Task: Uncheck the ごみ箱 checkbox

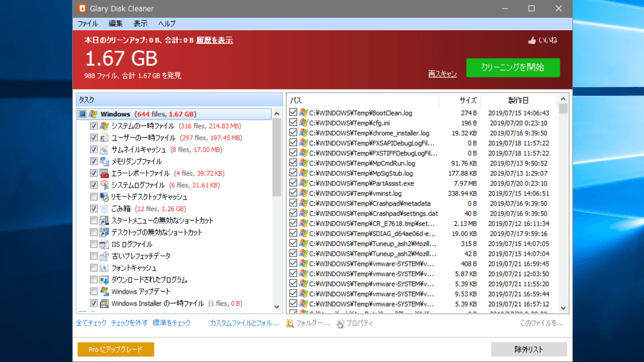Action: pyautogui.click(x=94, y=209)
